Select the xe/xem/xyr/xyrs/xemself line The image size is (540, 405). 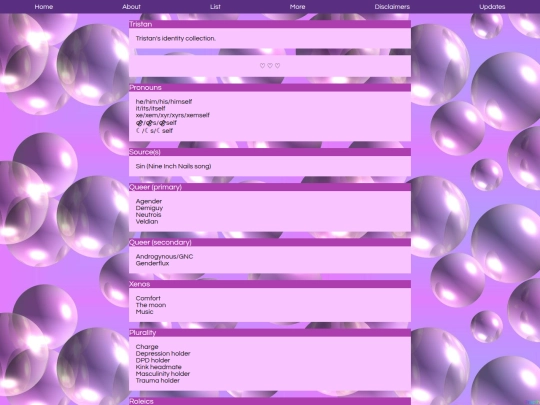173,115
